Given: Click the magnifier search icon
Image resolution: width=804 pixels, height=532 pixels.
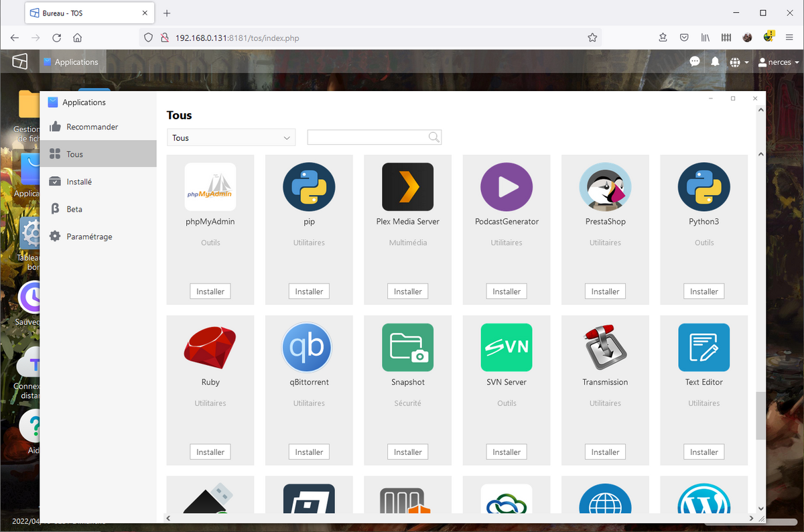Looking at the screenshot, I should click(x=434, y=137).
